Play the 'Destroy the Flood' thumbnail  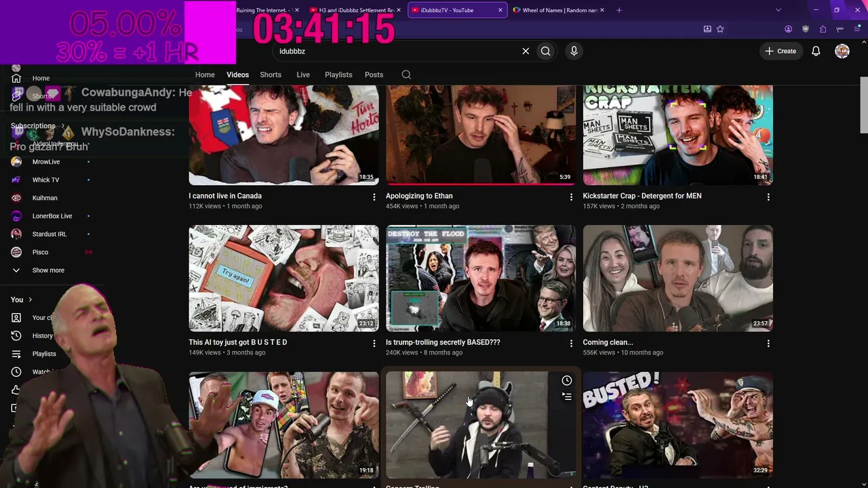481,278
